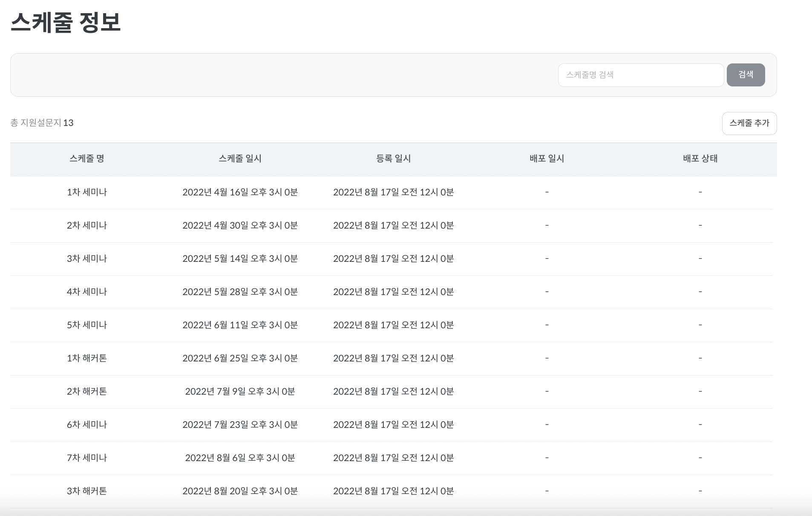This screenshot has width=812, height=516.
Task: Click the 스케줄 일시 column header
Action: coord(240,159)
